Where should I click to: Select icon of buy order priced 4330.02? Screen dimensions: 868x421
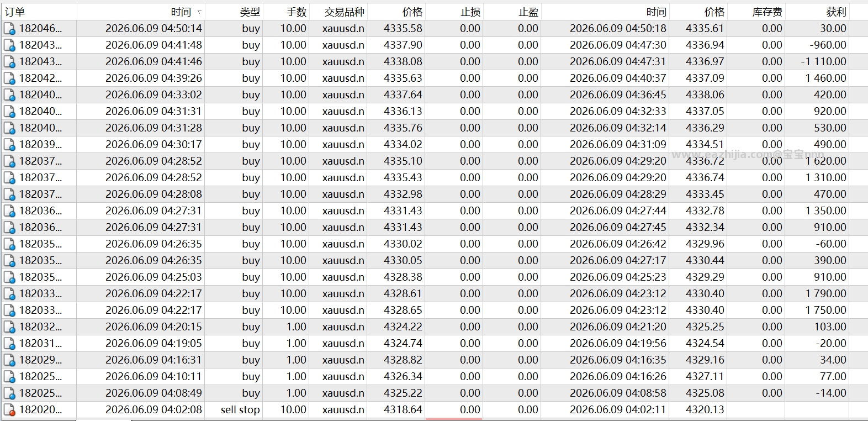pyautogui.click(x=9, y=244)
